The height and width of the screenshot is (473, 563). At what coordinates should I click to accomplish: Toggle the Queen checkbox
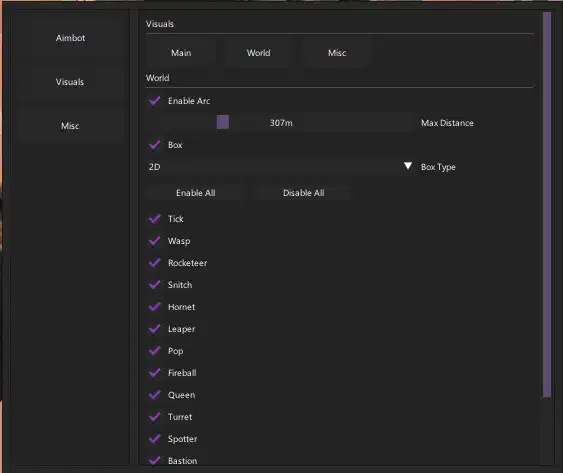(155, 395)
